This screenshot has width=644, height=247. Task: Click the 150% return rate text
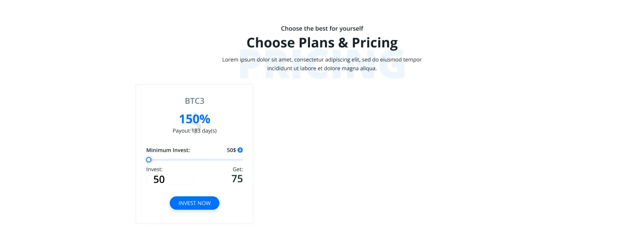tap(194, 119)
